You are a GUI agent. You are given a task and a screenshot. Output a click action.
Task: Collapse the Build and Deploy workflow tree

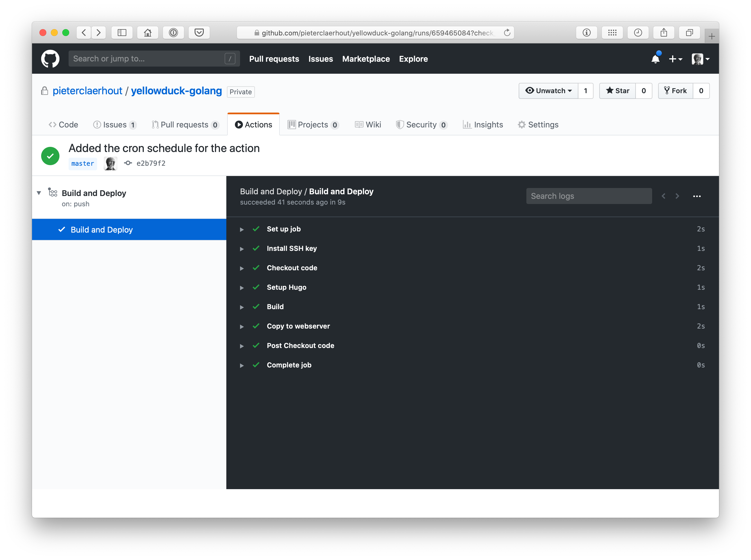(39, 193)
